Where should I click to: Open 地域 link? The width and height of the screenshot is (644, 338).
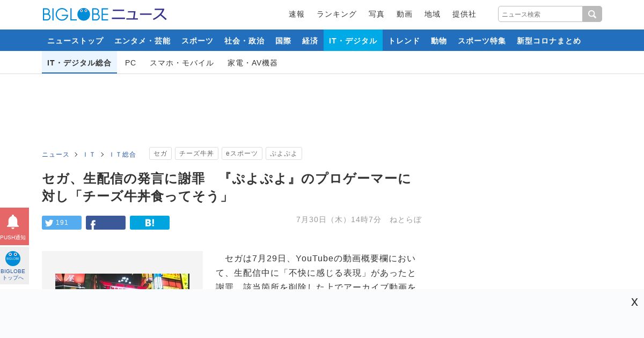[432, 14]
